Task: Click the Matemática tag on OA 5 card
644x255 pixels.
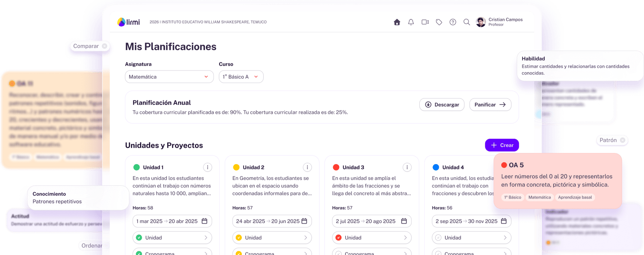Action: click(539, 197)
